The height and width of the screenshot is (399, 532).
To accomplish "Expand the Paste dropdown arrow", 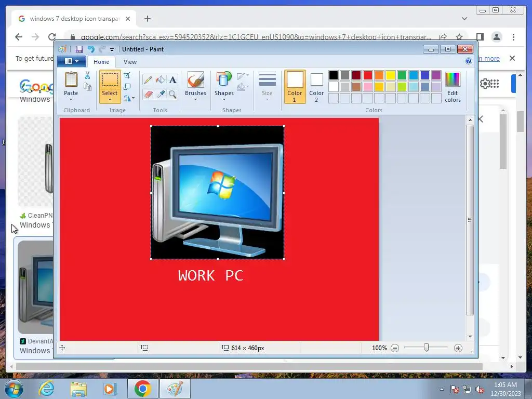I will click(71, 99).
